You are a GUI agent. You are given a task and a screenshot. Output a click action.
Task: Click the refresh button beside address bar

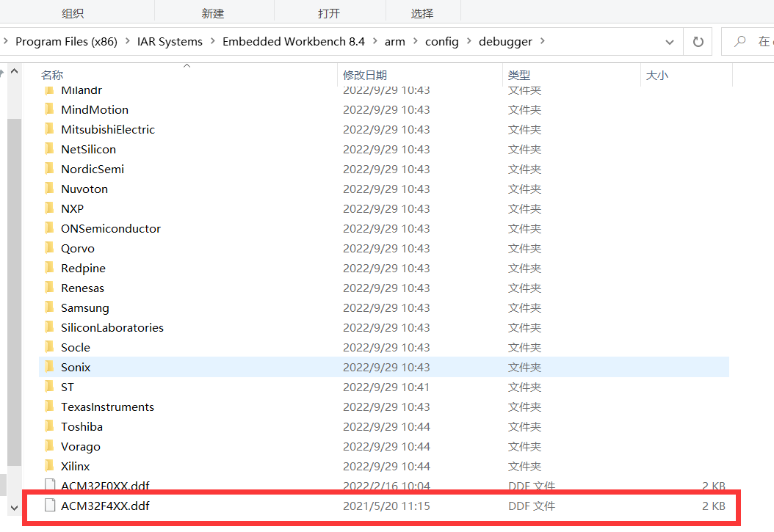pyautogui.click(x=698, y=42)
